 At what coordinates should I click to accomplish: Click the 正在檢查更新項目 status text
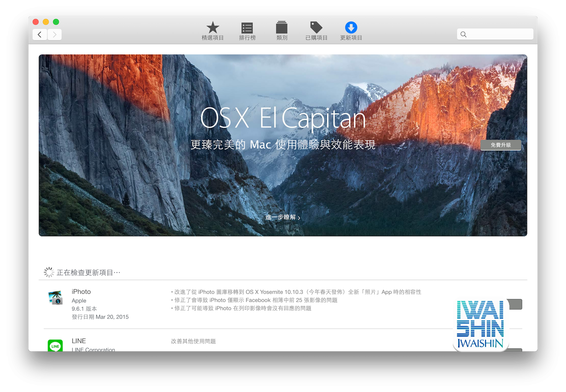pos(88,273)
